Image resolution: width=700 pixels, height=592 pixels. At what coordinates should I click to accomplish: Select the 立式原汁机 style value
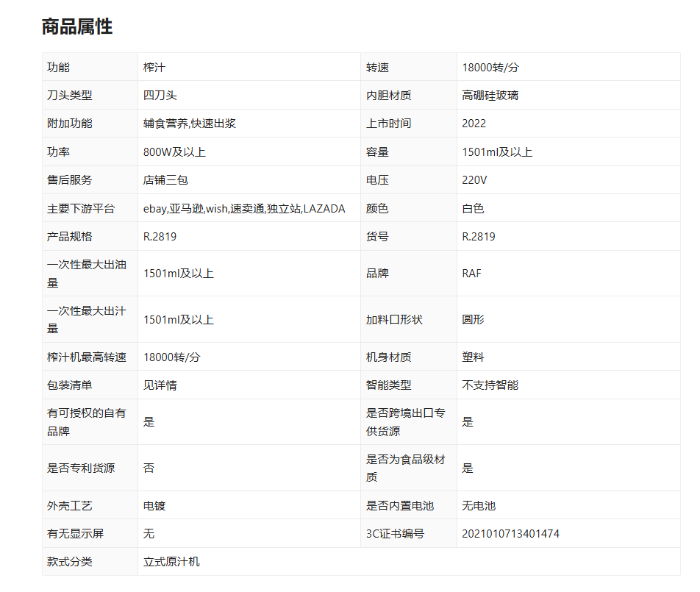point(171,562)
